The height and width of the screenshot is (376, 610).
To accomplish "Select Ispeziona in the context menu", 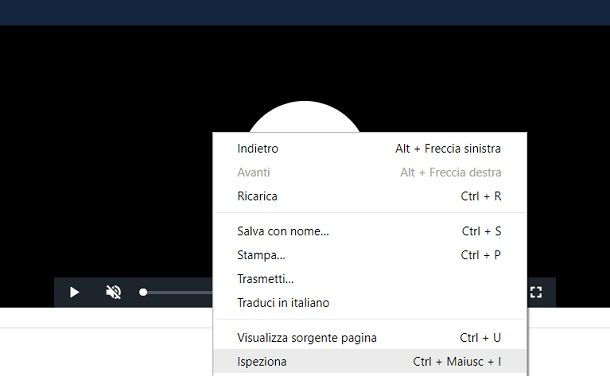I will pos(370,362).
